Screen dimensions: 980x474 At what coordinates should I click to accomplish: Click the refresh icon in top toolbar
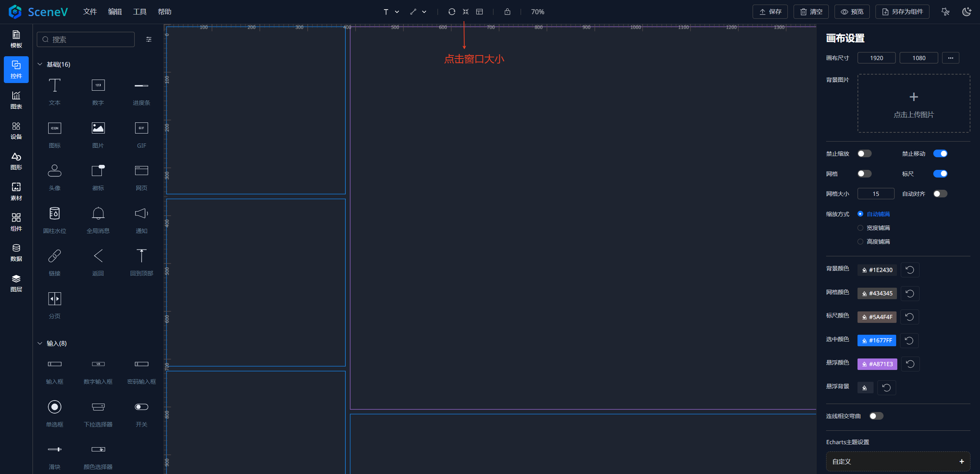[452, 12]
